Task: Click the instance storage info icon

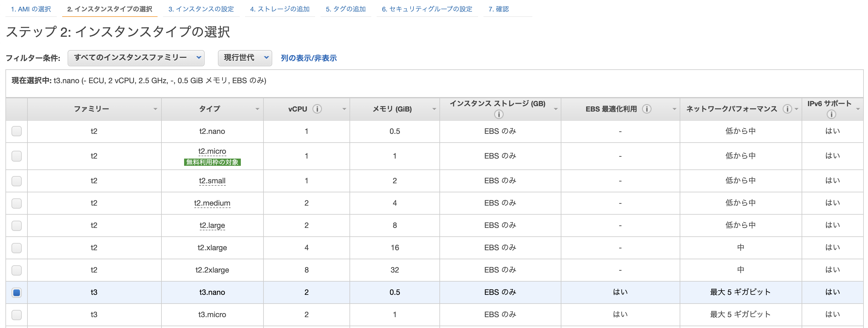Action: (499, 114)
